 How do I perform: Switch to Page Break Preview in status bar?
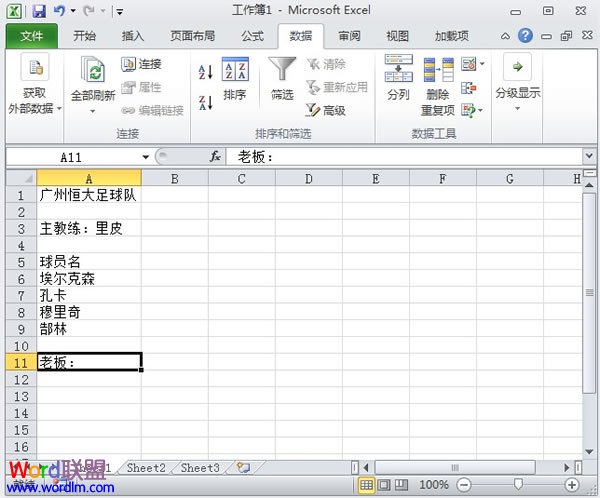(x=402, y=485)
